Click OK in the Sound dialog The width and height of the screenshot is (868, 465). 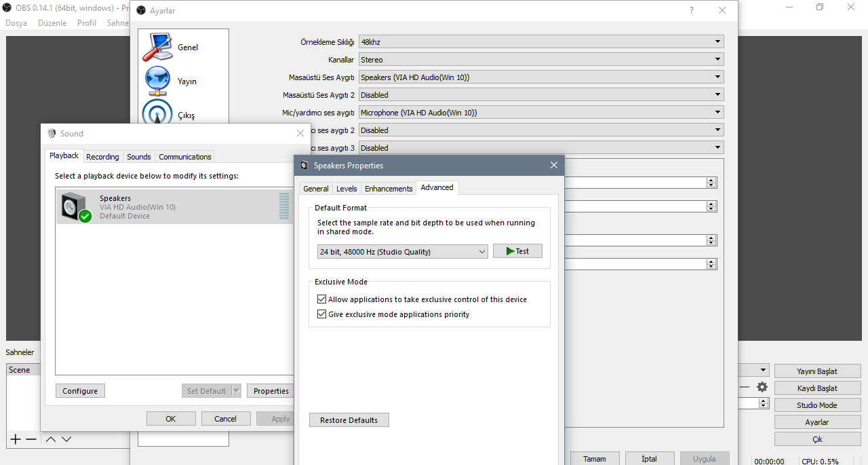click(171, 419)
